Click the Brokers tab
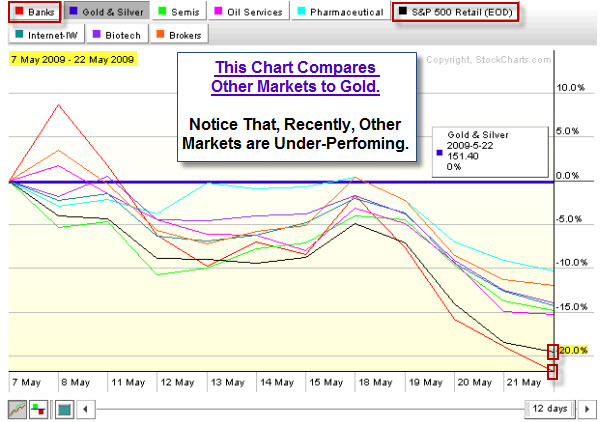600x422 pixels. point(176,35)
